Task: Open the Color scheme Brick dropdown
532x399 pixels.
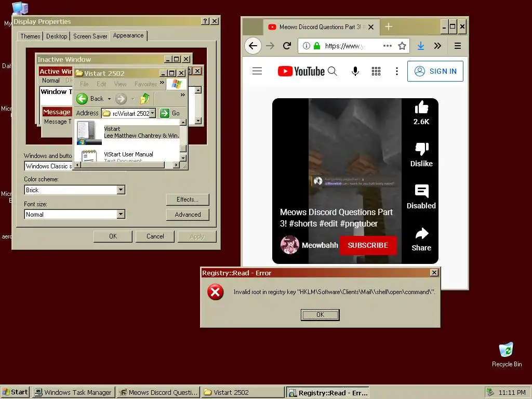Action: 121,190
